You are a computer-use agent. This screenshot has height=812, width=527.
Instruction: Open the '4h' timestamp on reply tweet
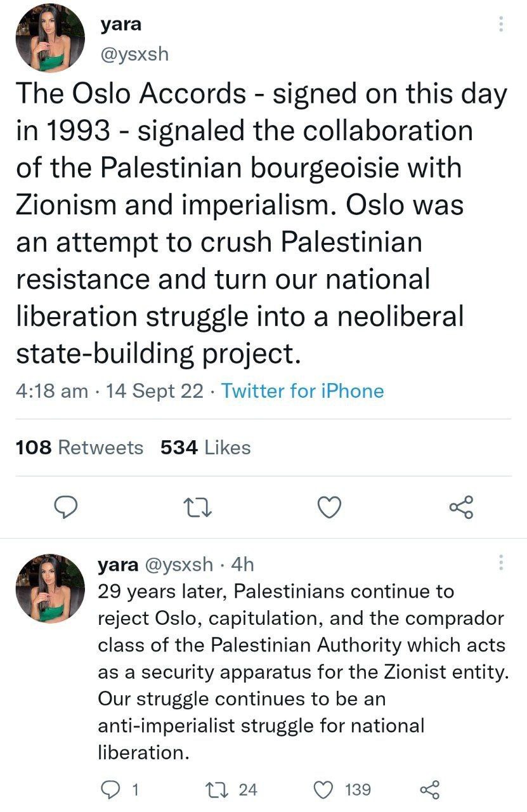(244, 564)
